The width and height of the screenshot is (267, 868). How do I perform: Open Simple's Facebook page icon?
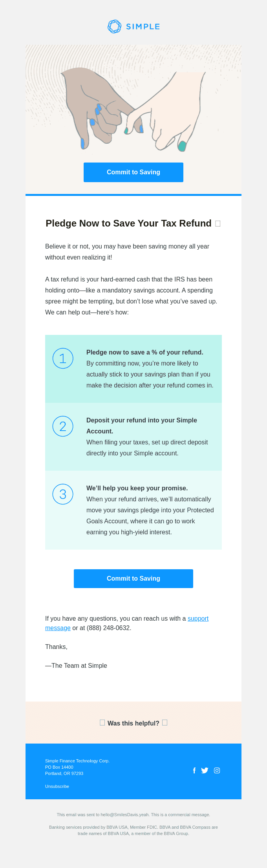(x=194, y=770)
